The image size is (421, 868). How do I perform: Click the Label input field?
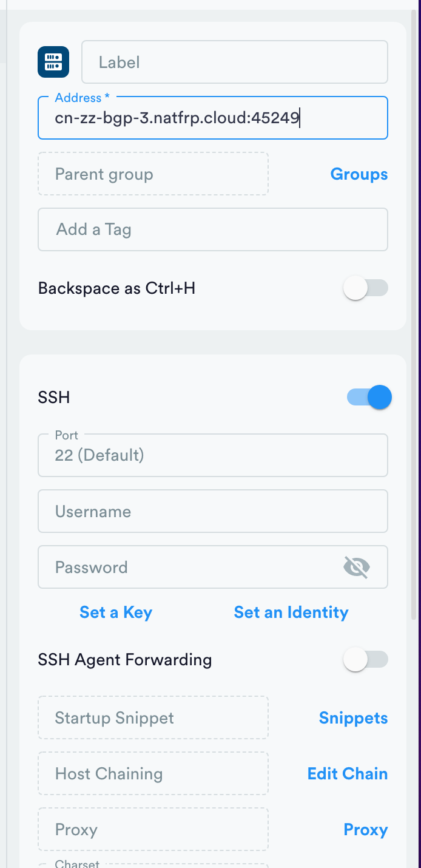235,61
